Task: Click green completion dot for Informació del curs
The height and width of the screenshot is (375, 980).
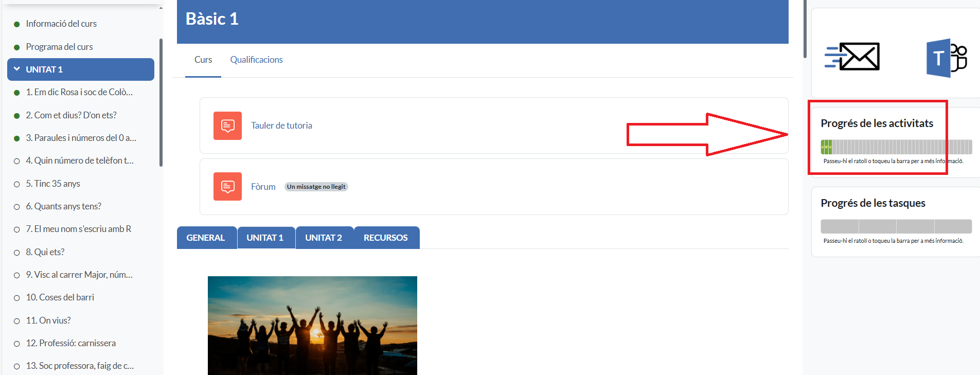Action: (17, 24)
